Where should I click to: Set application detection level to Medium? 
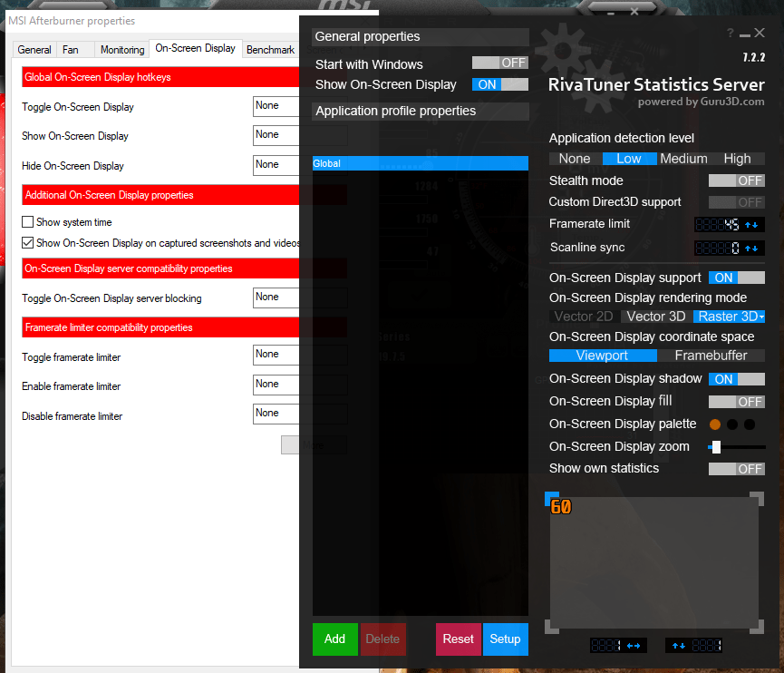(x=683, y=159)
